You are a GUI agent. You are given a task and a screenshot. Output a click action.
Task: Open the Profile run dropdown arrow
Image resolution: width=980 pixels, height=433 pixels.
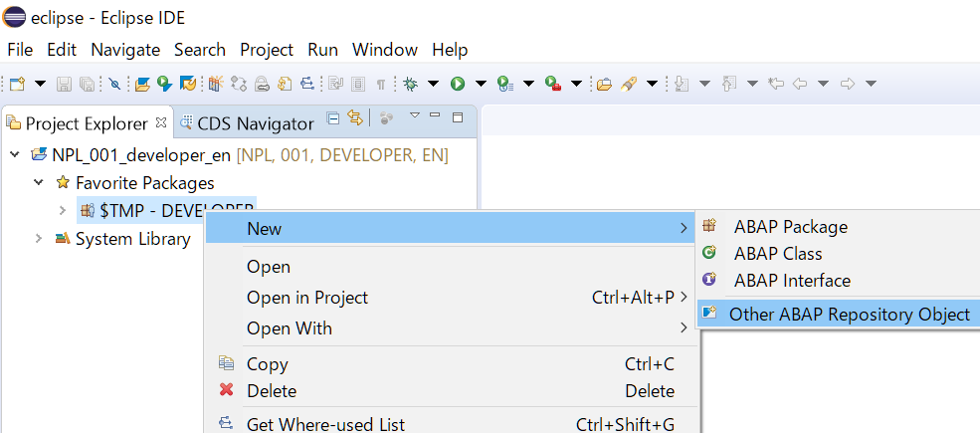click(528, 84)
